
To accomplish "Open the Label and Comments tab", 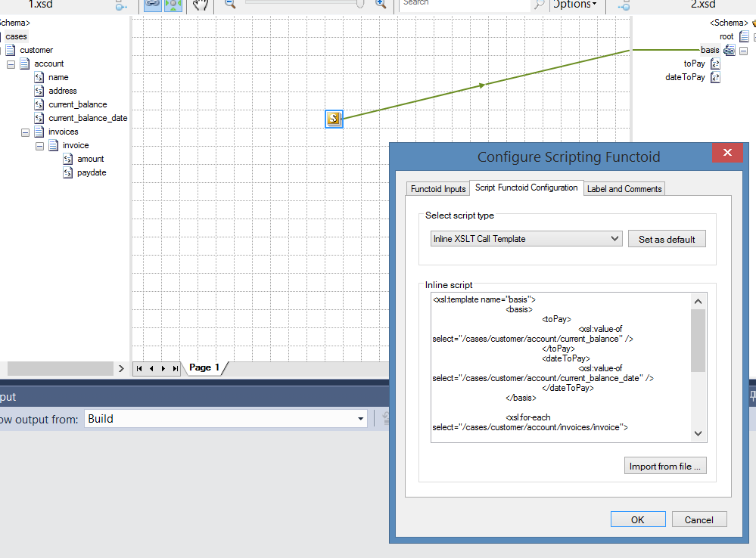I will click(x=624, y=189).
